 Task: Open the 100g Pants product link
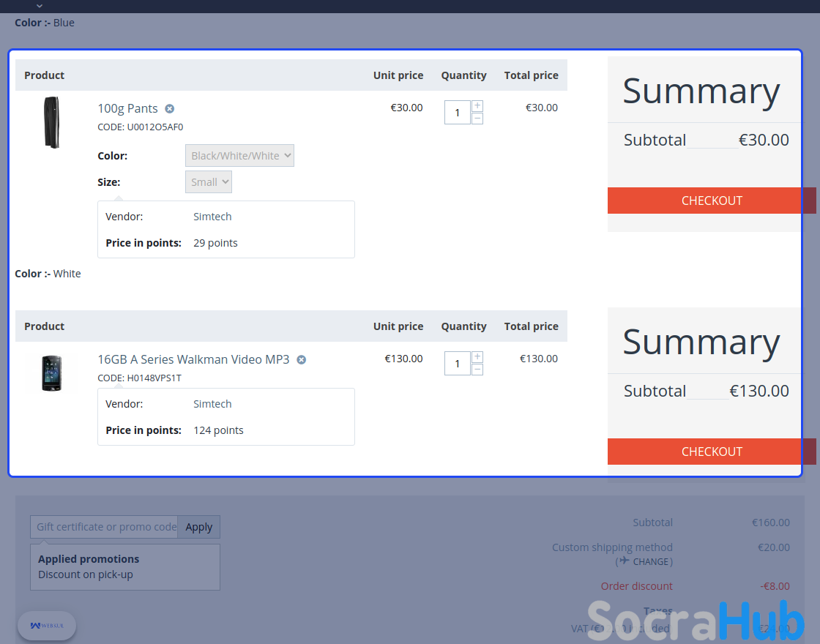(127, 108)
